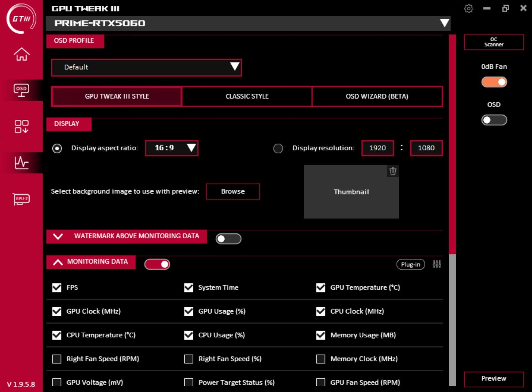Disable the Monitoring Data switch
The height and width of the screenshot is (392, 532).
[x=157, y=264]
